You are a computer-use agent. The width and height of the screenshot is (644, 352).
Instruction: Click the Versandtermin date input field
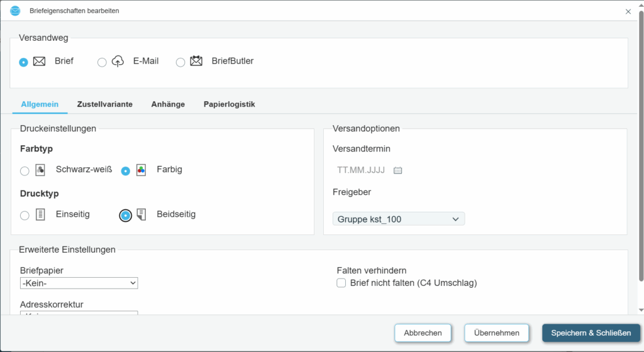click(361, 170)
